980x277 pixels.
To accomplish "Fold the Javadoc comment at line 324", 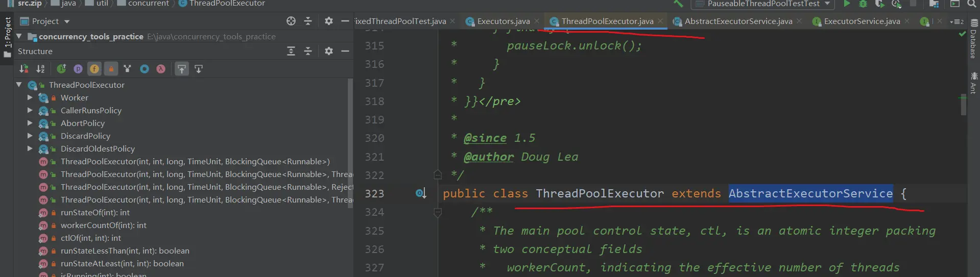I will point(438,212).
